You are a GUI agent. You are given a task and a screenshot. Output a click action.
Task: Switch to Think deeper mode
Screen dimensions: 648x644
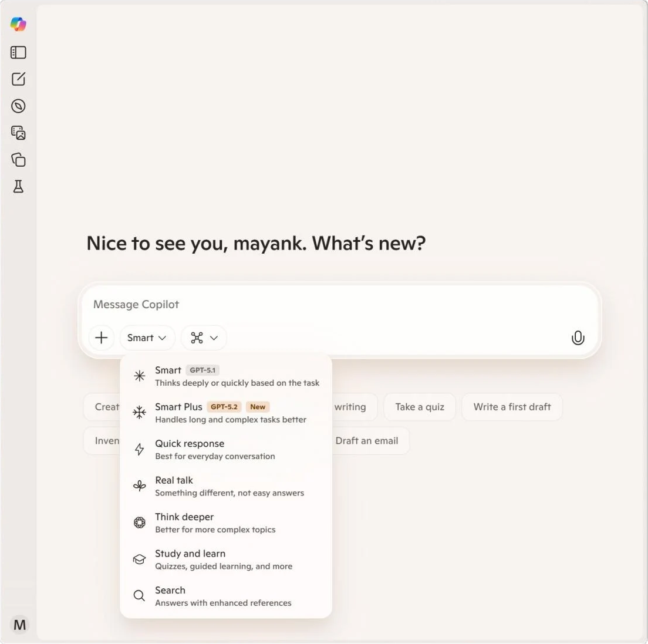pyautogui.click(x=225, y=522)
